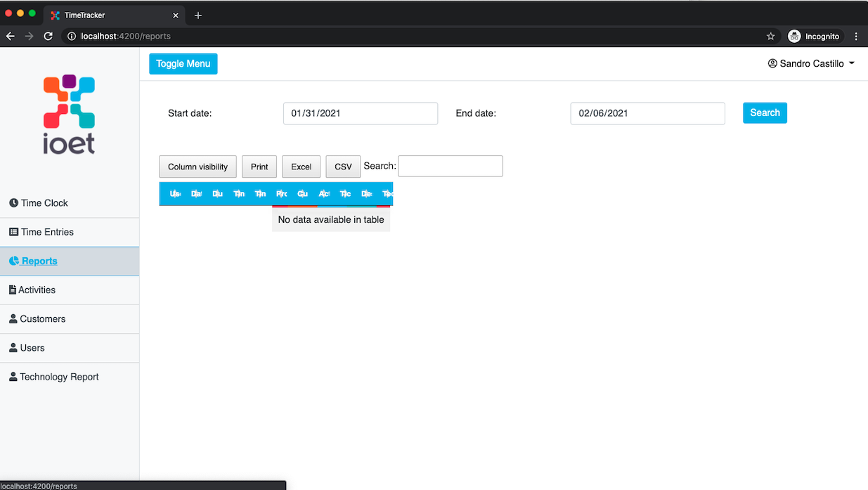Click the clock icon beside Time Clock
Screen dimensions: 868x490
pyautogui.click(x=13, y=203)
